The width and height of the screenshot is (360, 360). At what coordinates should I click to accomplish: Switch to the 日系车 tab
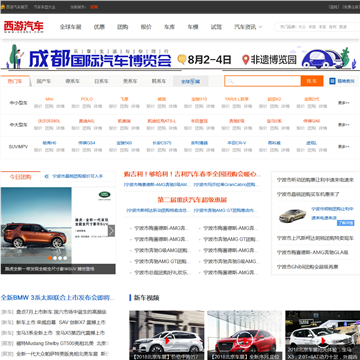click(x=101, y=81)
